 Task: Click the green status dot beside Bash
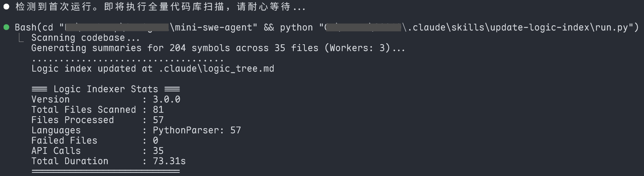[x=6, y=27]
